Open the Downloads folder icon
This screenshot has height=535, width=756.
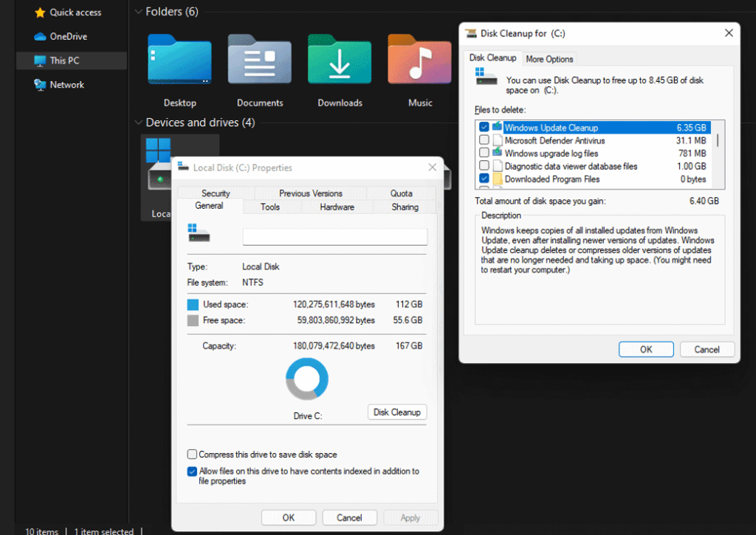click(340, 60)
